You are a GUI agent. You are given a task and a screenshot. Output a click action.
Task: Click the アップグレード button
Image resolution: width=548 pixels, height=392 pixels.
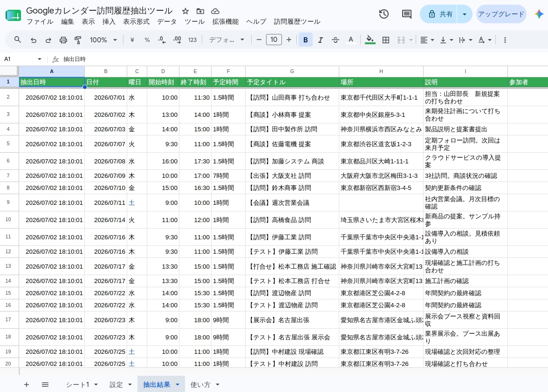coord(501,14)
